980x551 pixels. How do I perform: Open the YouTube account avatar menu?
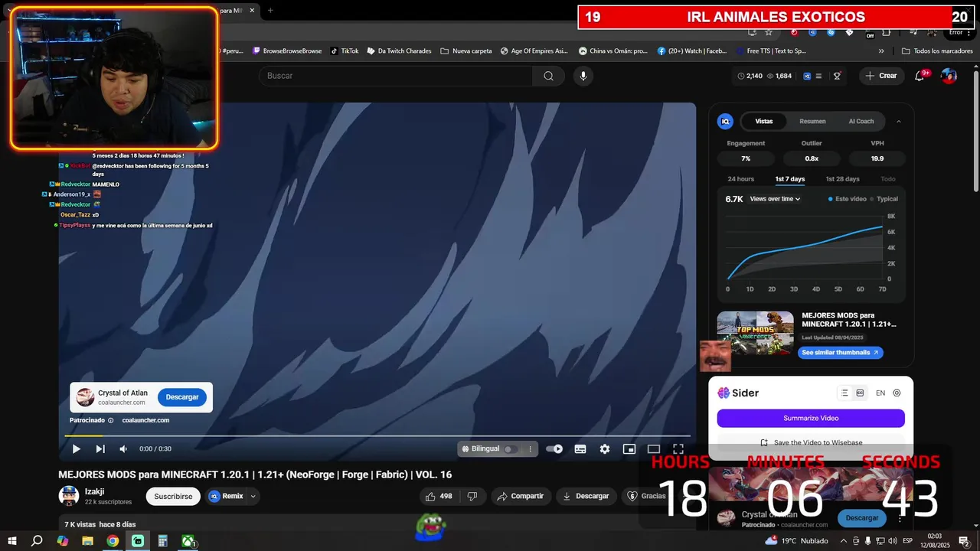point(949,76)
